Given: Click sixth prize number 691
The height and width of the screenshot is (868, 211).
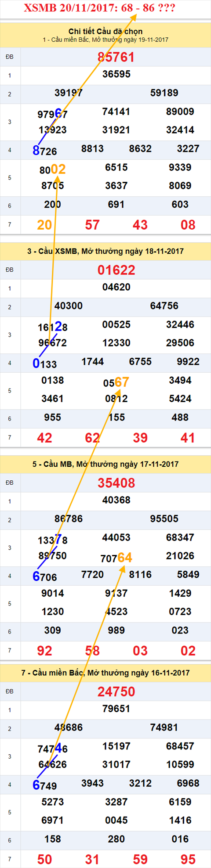Looking at the screenshot, I should point(116,205).
